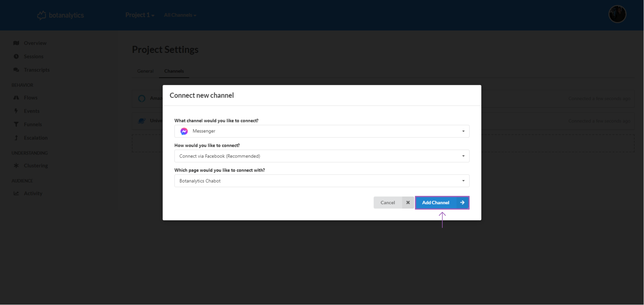Open Funnels under Behavior
This screenshot has height=305, width=644.
click(x=33, y=124)
